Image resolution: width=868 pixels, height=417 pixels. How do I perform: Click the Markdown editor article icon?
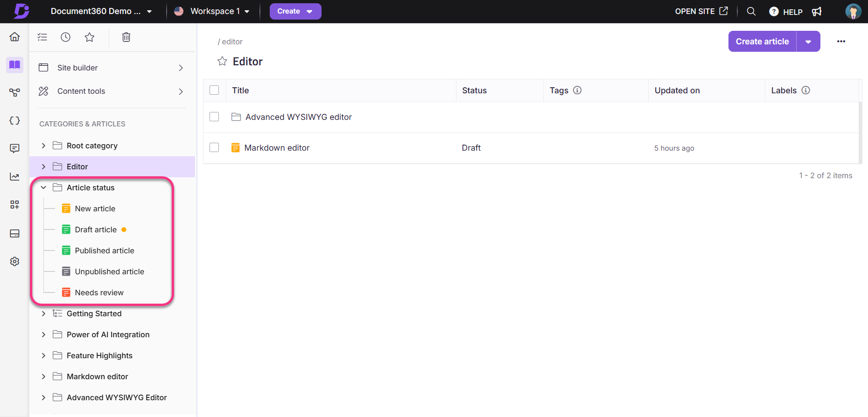236,148
